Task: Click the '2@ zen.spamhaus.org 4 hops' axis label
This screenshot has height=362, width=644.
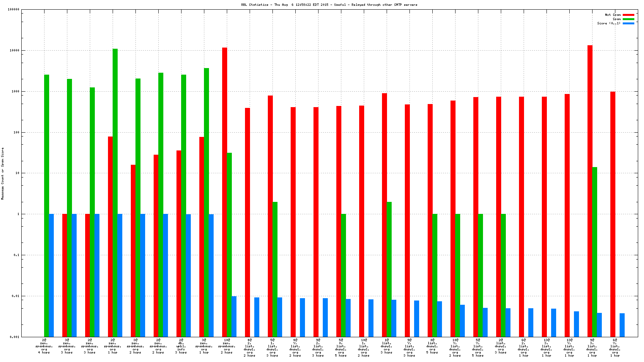Action: 44,347
